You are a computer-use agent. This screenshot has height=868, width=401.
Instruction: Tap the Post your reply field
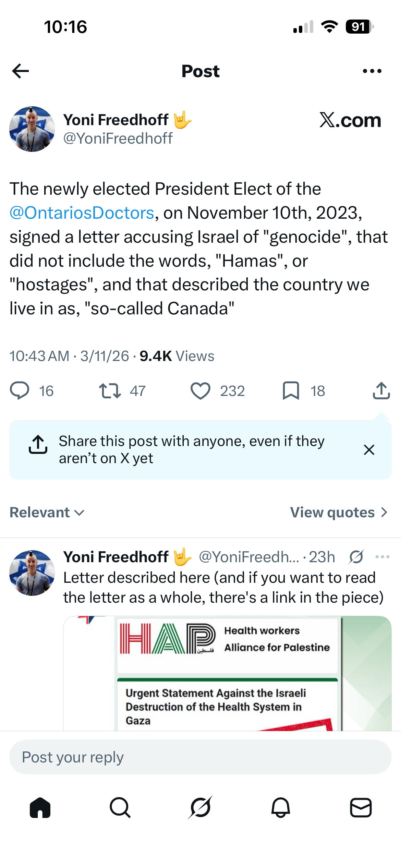(x=200, y=757)
